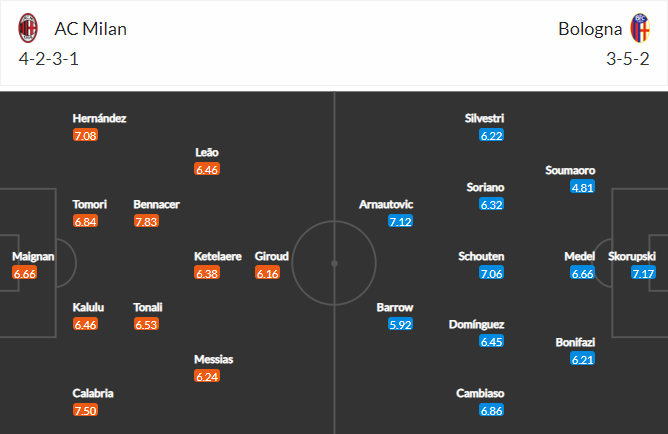Click Soumaoro's 4.81 rating badge
Image resolution: width=668 pixels, height=434 pixels.
pyautogui.click(x=583, y=187)
